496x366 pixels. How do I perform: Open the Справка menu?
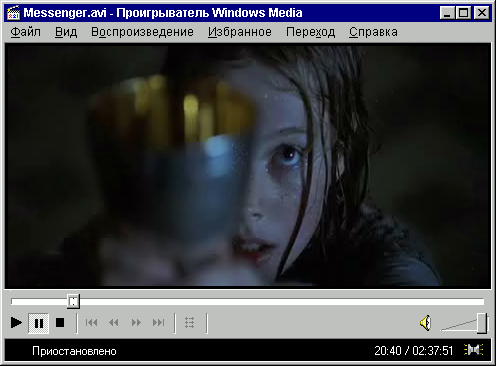(x=373, y=32)
